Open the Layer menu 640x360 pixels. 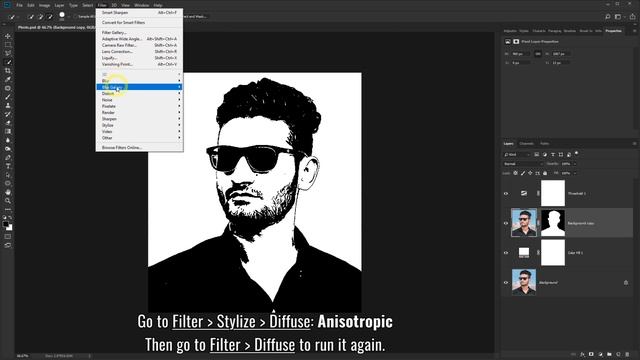pyautogui.click(x=59, y=5)
